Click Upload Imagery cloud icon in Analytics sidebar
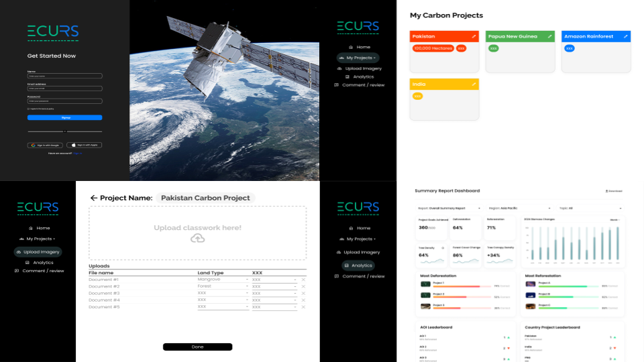Viewport: 644px width, 362px height. [338, 253]
